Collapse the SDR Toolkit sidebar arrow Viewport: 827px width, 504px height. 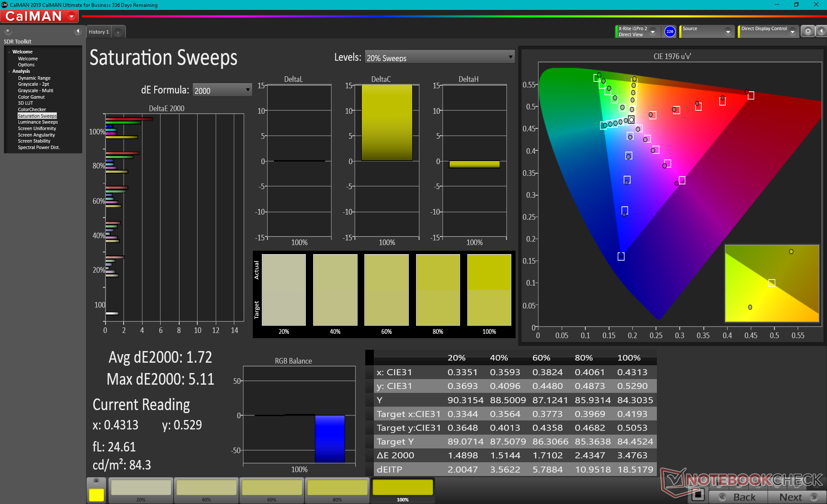[x=78, y=31]
